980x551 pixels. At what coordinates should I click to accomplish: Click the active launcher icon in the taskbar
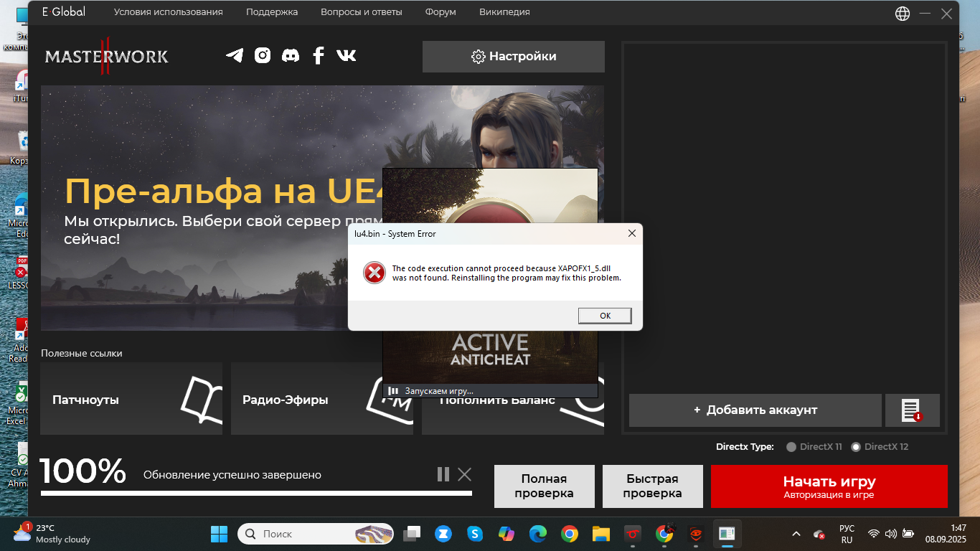pyautogui.click(x=727, y=534)
